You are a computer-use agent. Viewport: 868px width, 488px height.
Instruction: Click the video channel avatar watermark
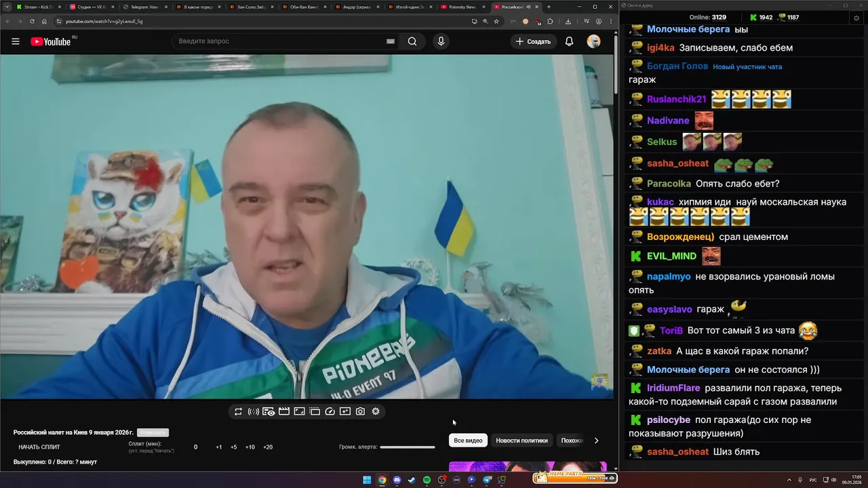pyautogui.click(x=599, y=382)
